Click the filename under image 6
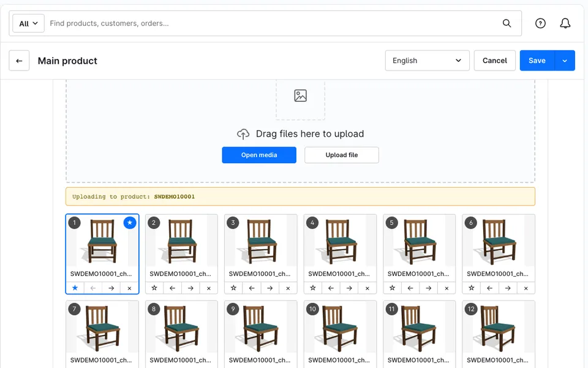588x368 pixels. (497, 274)
